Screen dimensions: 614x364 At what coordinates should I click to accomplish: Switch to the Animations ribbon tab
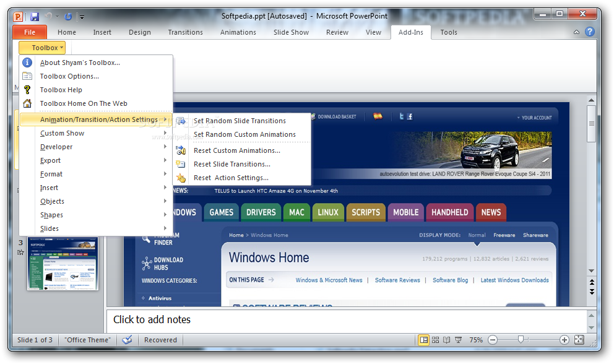pyautogui.click(x=238, y=32)
